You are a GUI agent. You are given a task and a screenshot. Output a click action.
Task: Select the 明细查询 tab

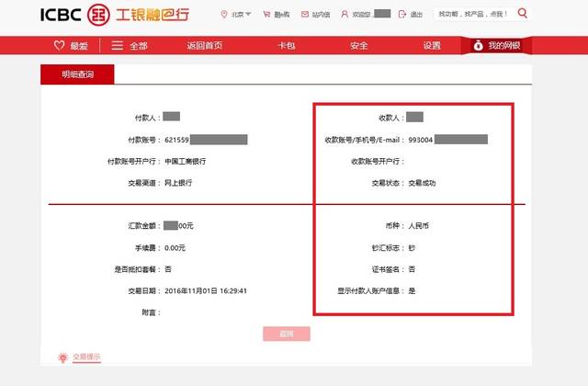point(77,74)
